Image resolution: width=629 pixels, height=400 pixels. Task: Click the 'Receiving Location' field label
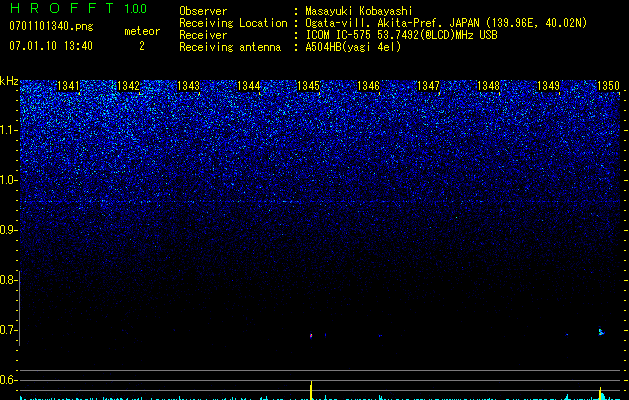233,23
